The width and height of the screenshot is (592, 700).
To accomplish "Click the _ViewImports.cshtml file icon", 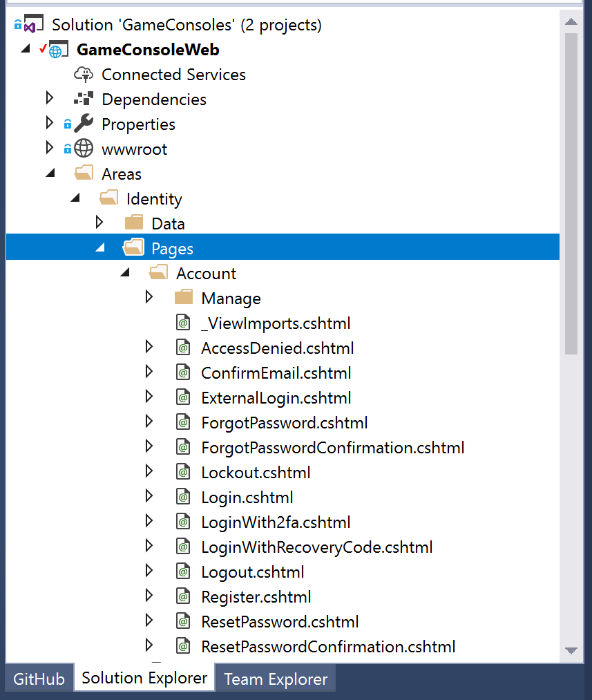I will 183,323.
